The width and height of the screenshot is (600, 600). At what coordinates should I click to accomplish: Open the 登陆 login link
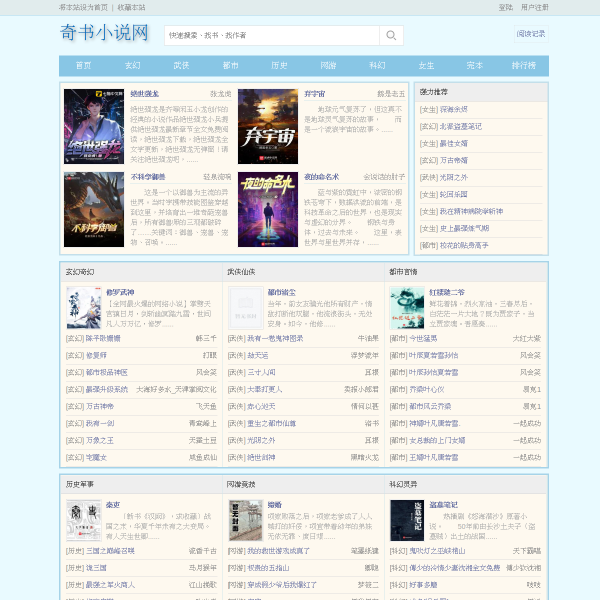pyautogui.click(x=505, y=7)
